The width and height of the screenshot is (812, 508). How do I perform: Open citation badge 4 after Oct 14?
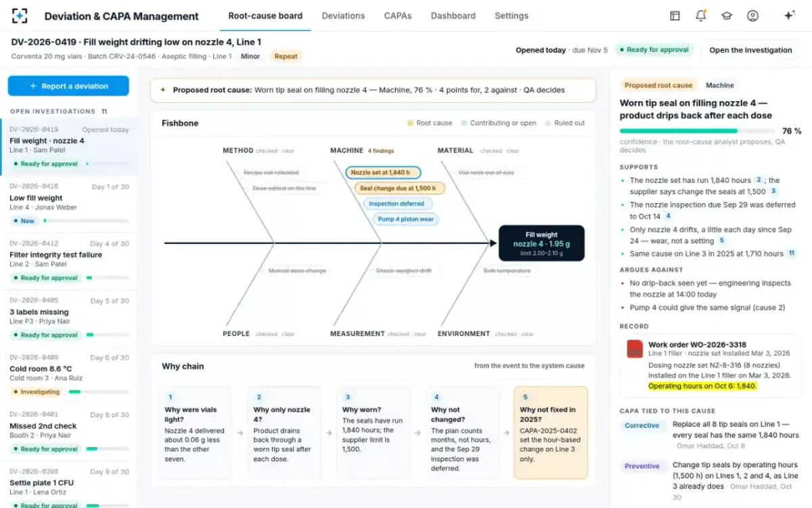pyautogui.click(x=668, y=216)
